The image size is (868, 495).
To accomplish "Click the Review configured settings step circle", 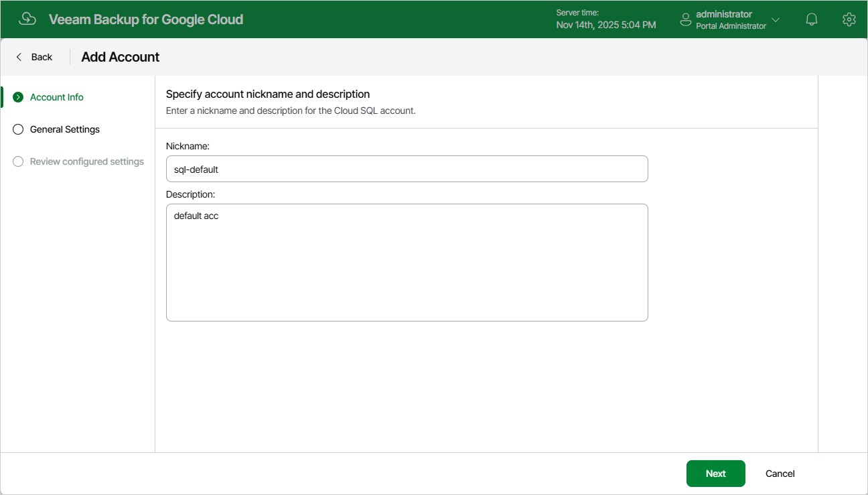I will tap(18, 161).
